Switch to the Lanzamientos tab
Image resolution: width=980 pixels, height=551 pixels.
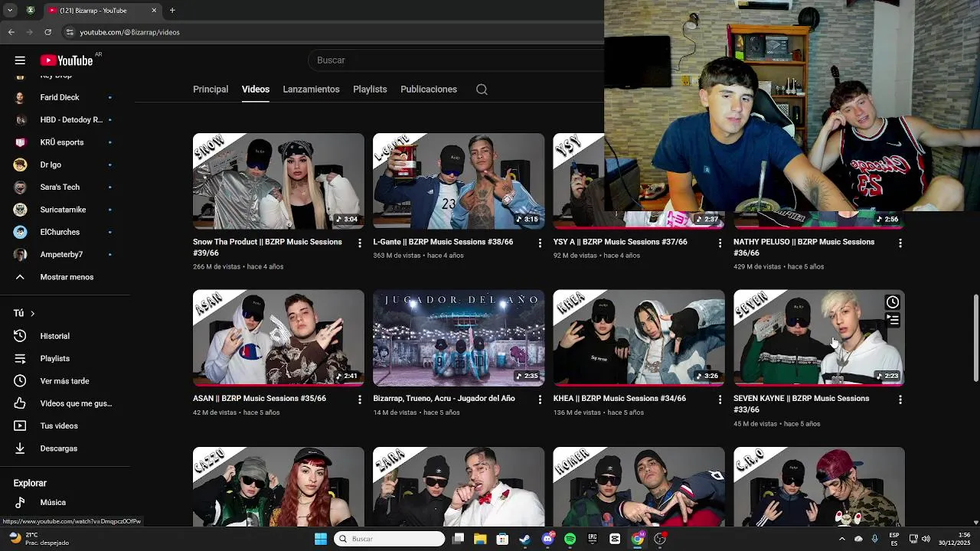point(311,90)
